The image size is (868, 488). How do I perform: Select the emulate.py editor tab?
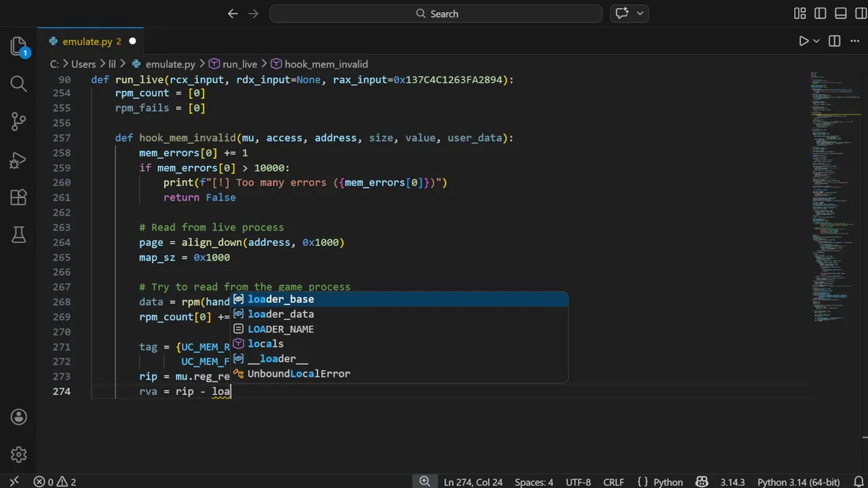point(92,41)
